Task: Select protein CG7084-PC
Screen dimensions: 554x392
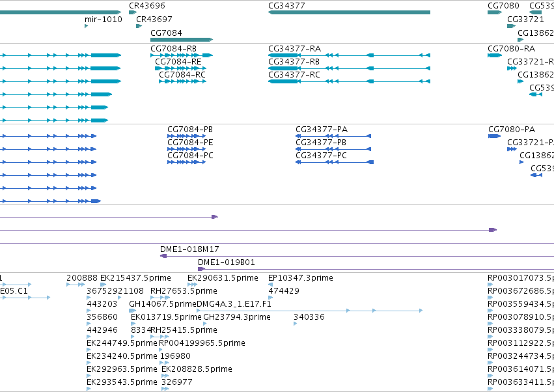Action: pos(187,162)
